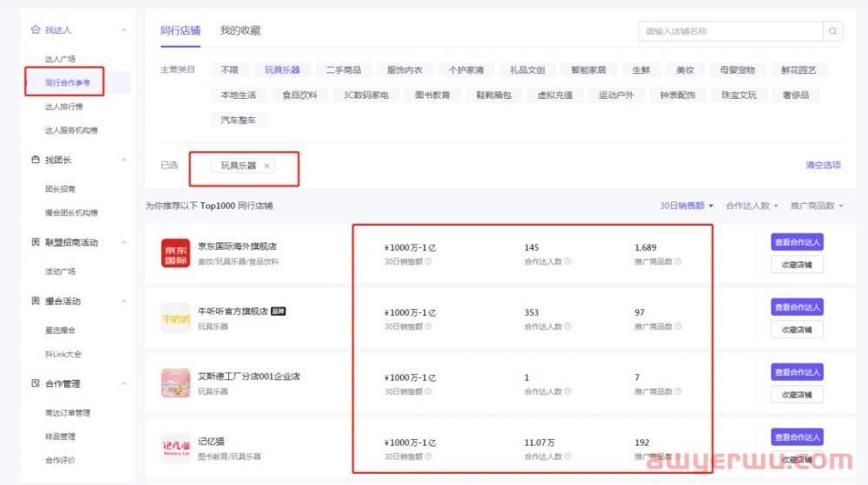868x485 pixels.
Task: Switch to 我的收藏 tab
Action: (x=240, y=30)
